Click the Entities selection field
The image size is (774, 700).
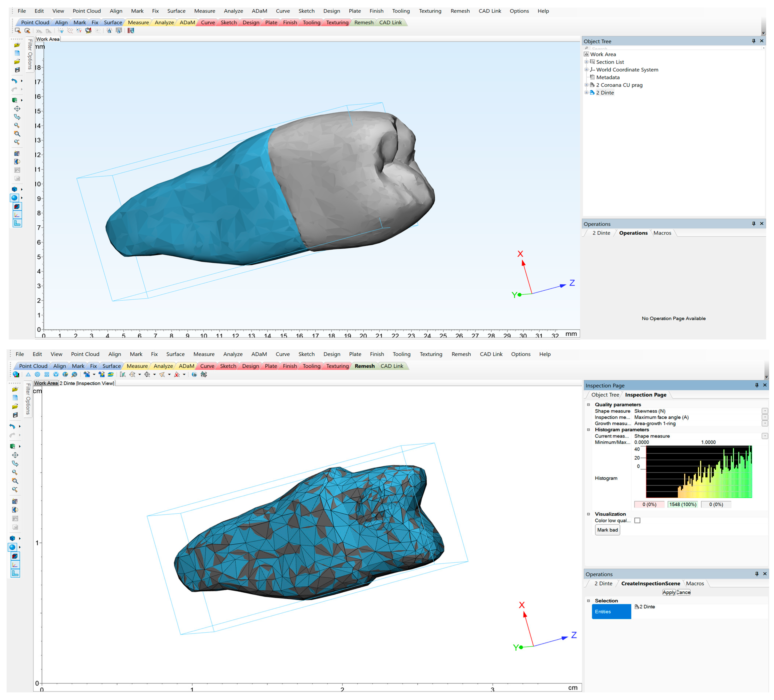point(611,612)
